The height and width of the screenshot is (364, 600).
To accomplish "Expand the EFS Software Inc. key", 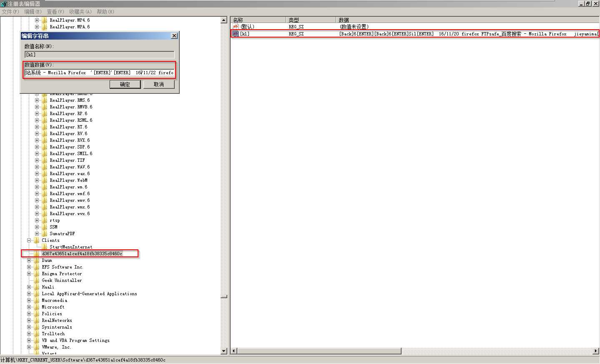I will [x=29, y=267].
